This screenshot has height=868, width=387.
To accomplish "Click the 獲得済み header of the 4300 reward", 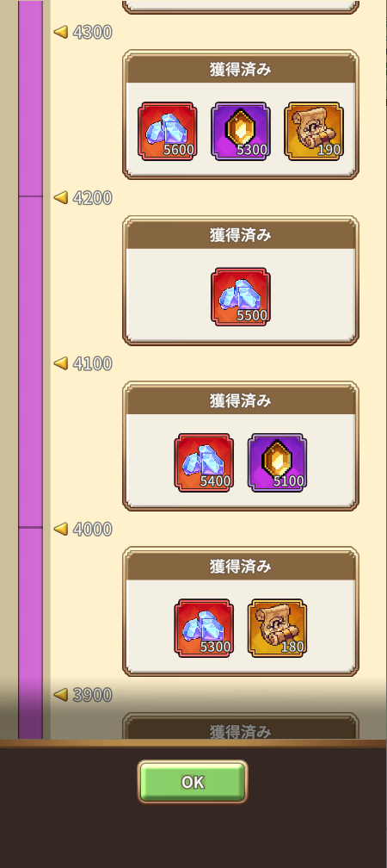I will click(x=241, y=69).
